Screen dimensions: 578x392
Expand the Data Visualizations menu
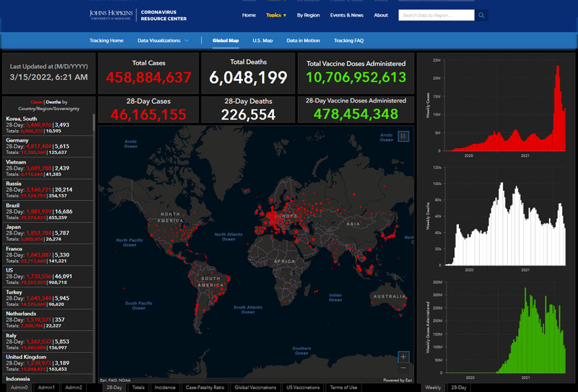[163, 41]
